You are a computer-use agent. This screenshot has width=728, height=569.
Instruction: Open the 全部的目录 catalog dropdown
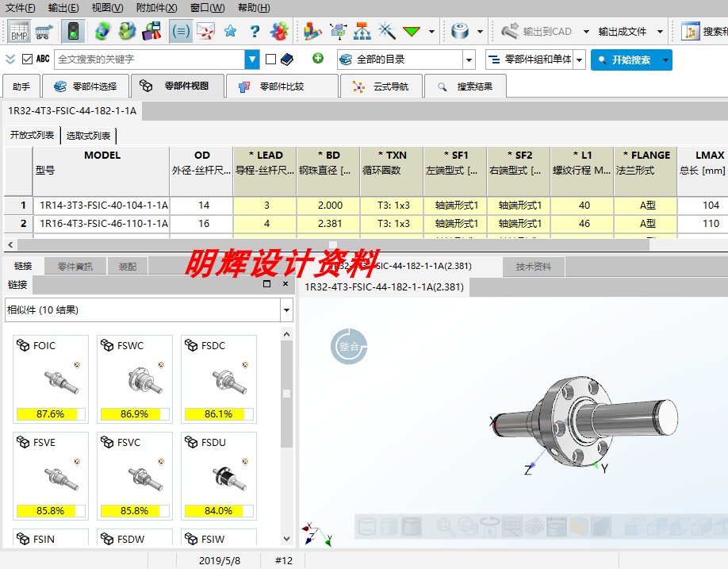coord(469,60)
